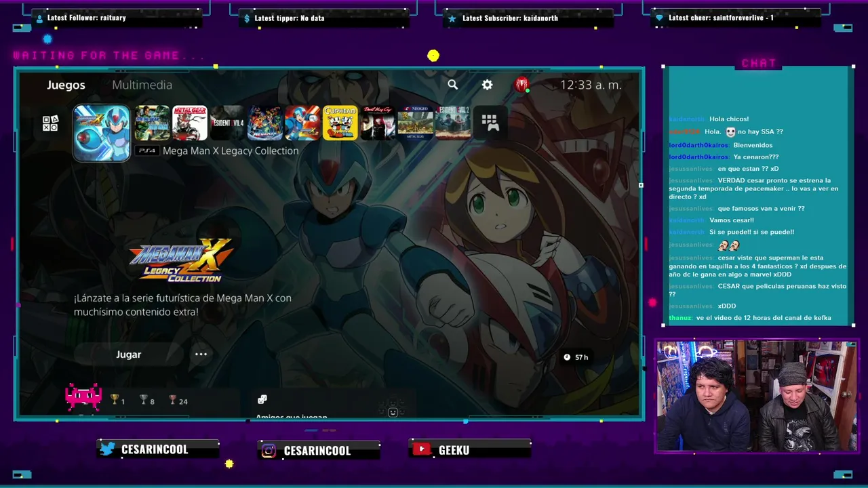
Task: Click the 57 h playtime indicator
Action: (x=576, y=357)
